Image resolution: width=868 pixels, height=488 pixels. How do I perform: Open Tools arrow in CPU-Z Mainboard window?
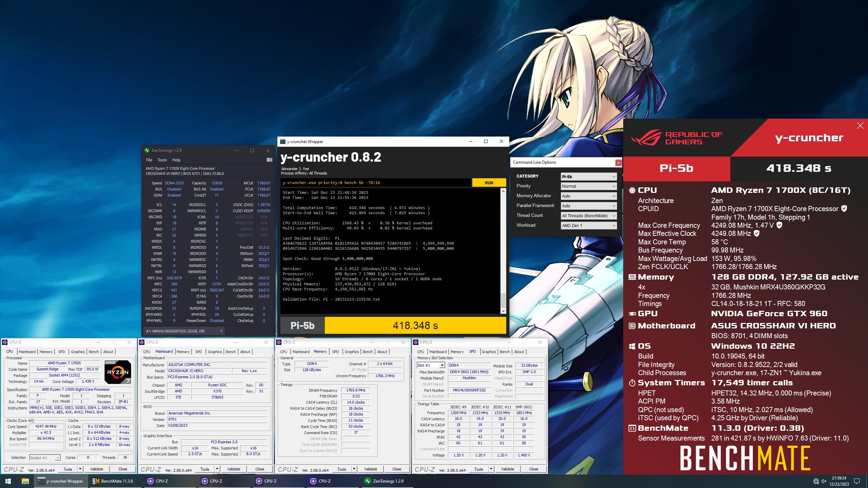point(217,469)
